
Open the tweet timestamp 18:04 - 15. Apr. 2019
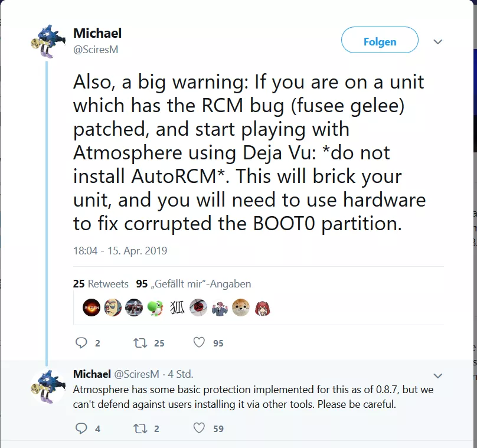[x=120, y=251]
